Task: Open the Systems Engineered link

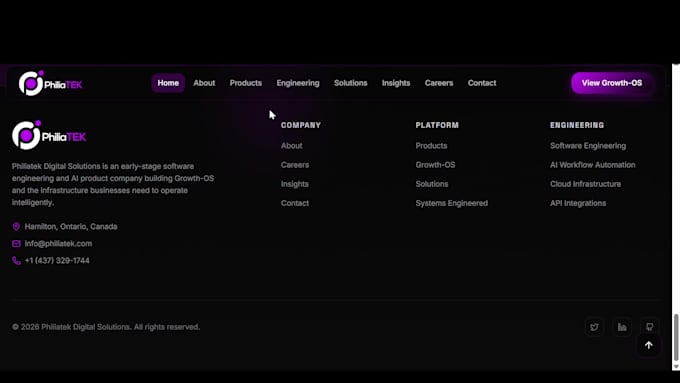Action: (451, 203)
